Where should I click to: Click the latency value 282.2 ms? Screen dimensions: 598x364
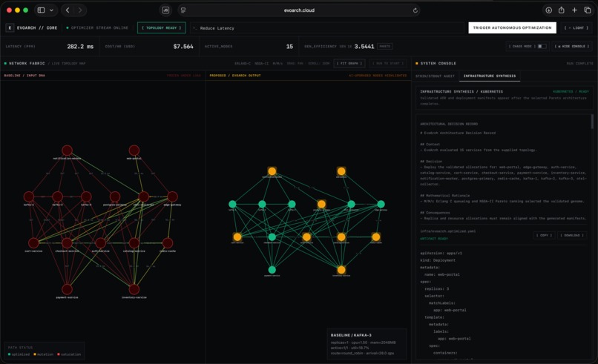pyautogui.click(x=80, y=47)
